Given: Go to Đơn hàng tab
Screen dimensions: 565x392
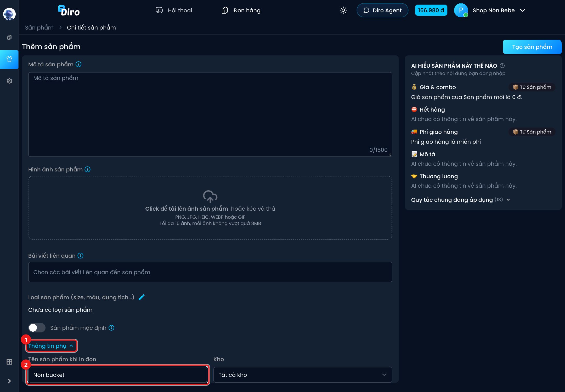Looking at the screenshot, I should (x=241, y=10).
